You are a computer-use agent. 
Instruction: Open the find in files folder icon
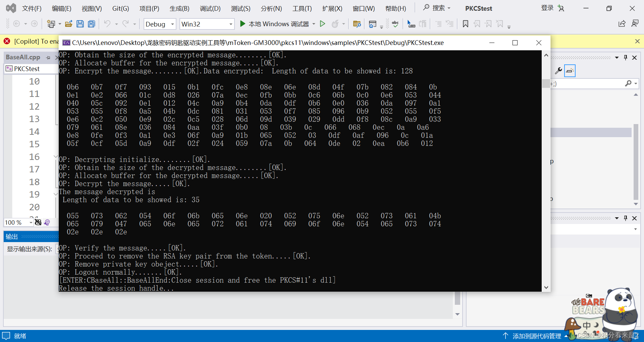pos(357,24)
